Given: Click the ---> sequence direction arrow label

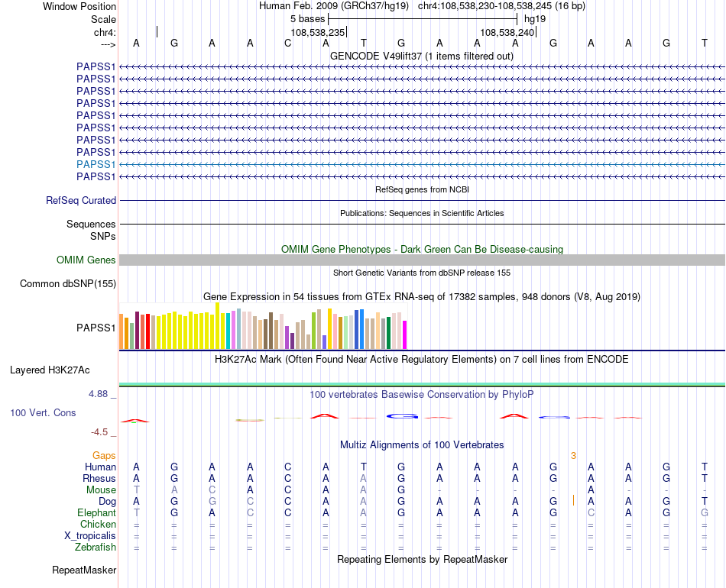Looking at the screenshot, I should pyautogui.click(x=109, y=44).
